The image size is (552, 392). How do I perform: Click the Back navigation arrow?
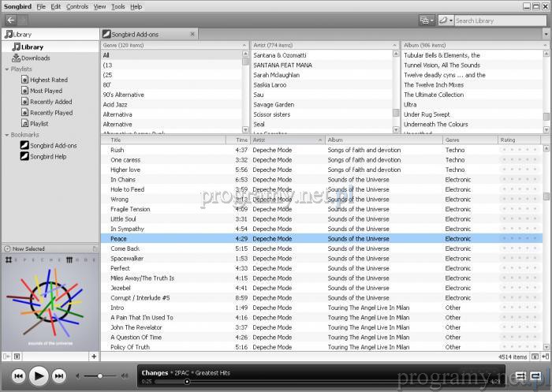pyautogui.click(x=11, y=20)
